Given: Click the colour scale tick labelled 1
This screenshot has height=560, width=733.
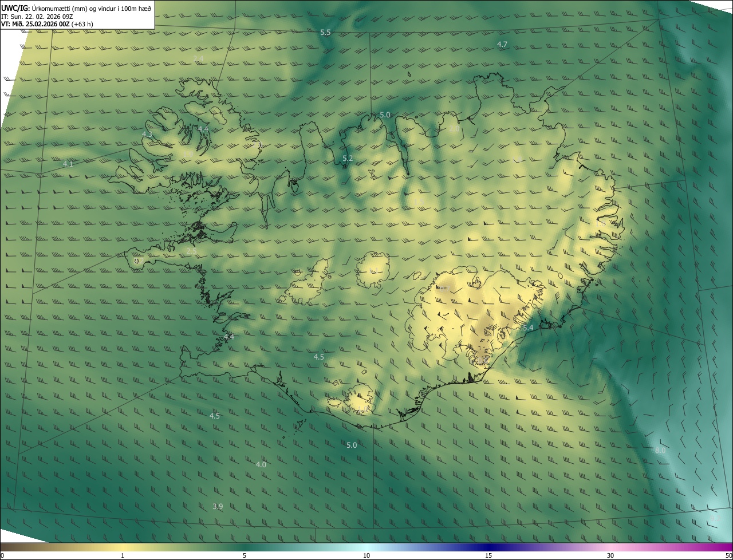Looking at the screenshot, I should click(123, 555).
